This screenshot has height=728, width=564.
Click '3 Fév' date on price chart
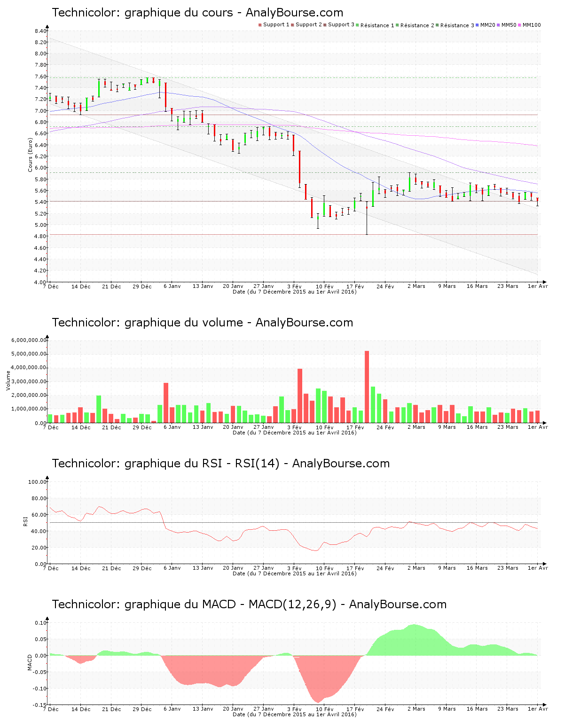point(294,287)
